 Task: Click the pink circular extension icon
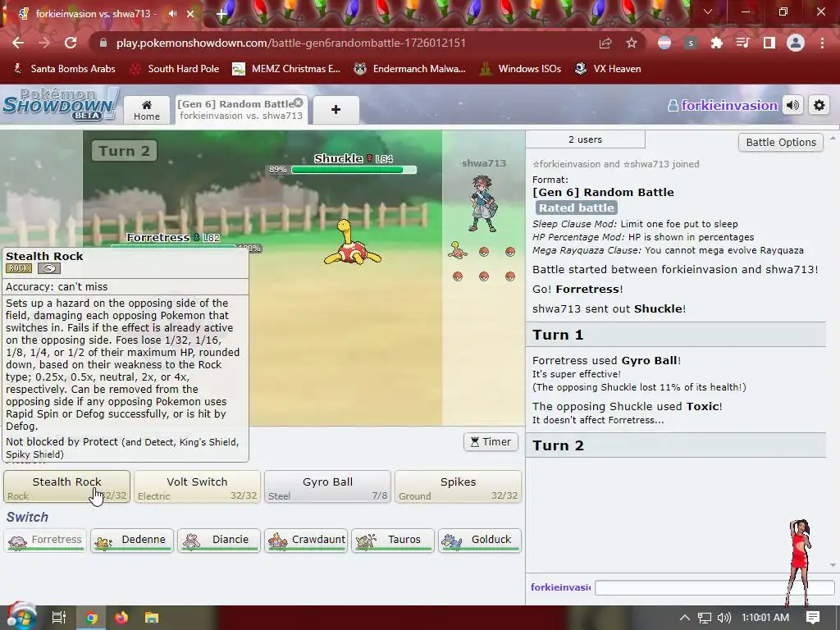pyautogui.click(x=664, y=43)
